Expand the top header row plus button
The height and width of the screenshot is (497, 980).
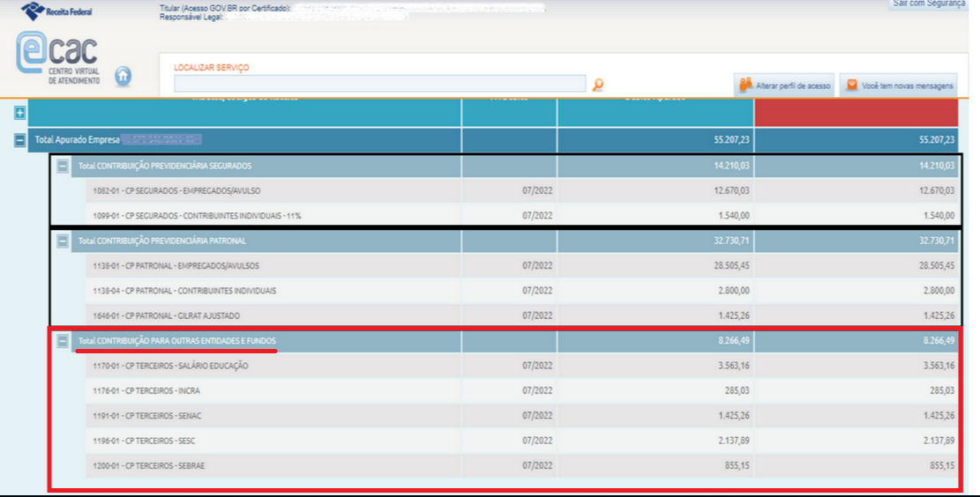pyautogui.click(x=20, y=113)
